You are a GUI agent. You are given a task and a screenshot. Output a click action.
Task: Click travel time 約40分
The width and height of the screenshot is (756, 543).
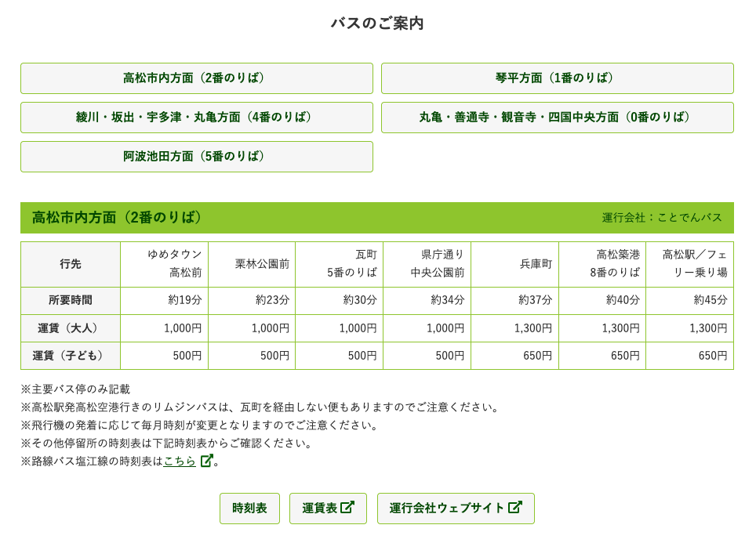[623, 300]
